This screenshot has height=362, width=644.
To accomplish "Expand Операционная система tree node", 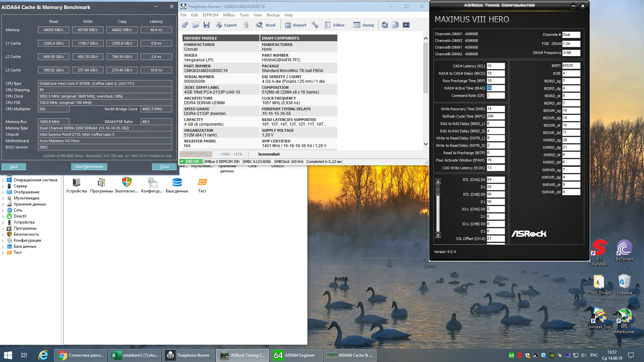I will click(3, 180).
